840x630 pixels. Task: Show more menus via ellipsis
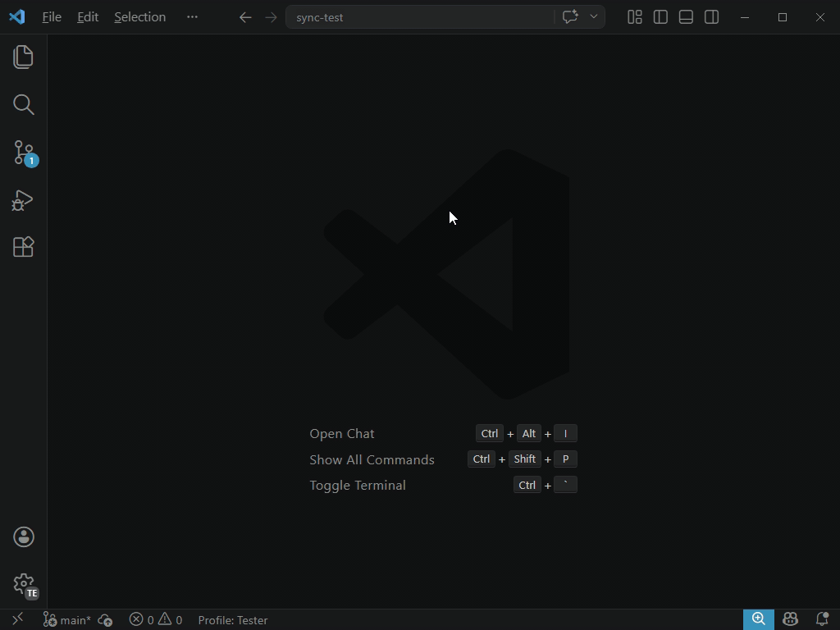coord(192,17)
